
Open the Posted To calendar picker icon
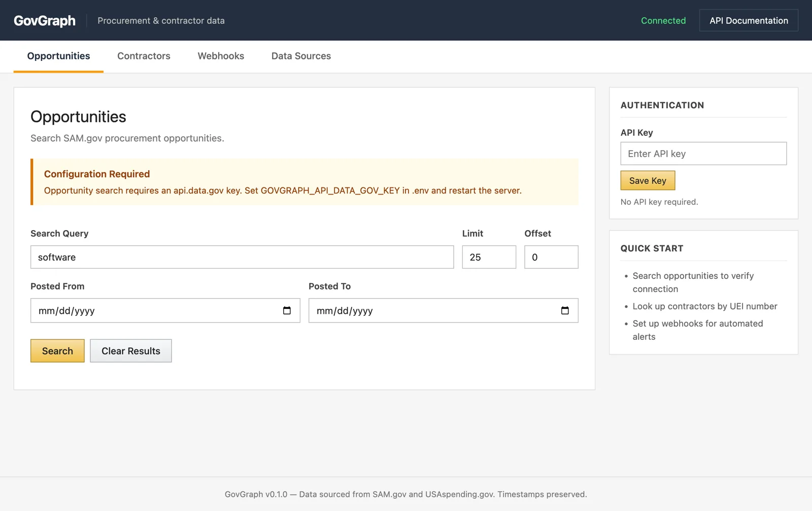pos(565,310)
